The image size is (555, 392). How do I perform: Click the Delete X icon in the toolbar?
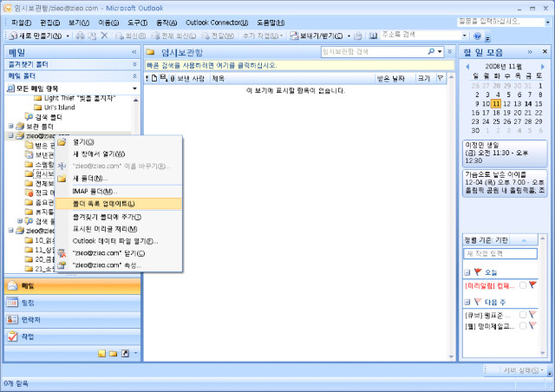104,36
